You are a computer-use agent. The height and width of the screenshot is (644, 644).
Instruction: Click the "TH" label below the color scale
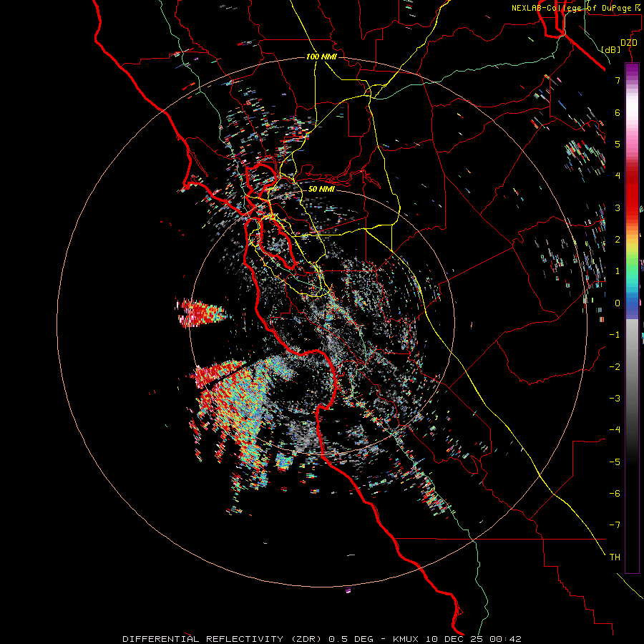(x=615, y=557)
